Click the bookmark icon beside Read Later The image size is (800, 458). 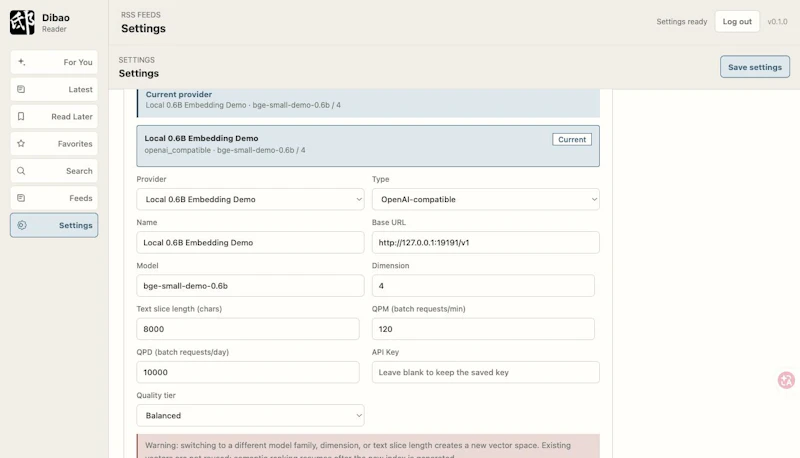pos(21,116)
